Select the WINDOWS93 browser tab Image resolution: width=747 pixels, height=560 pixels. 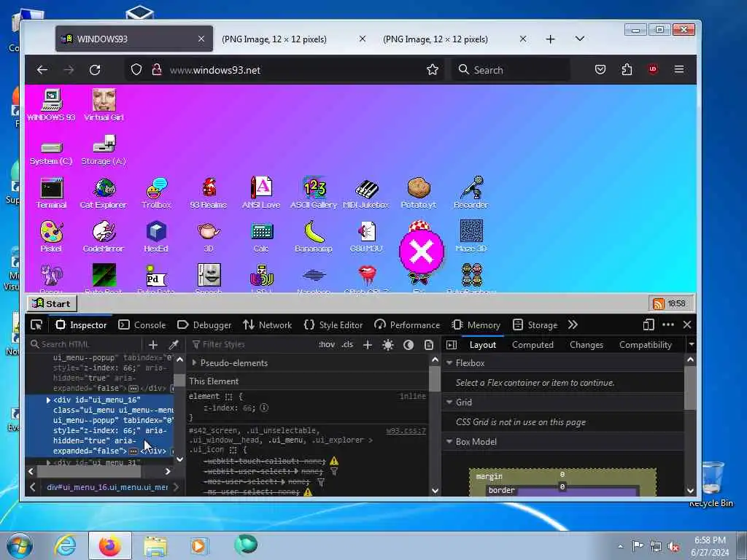coord(134,39)
